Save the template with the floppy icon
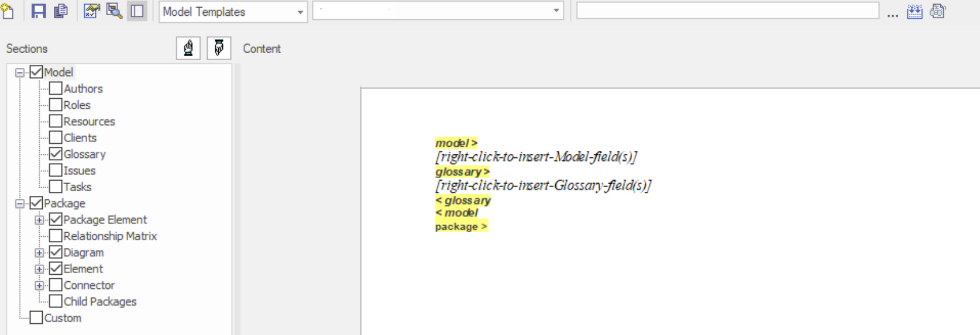This screenshot has height=335, width=980. point(39,11)
